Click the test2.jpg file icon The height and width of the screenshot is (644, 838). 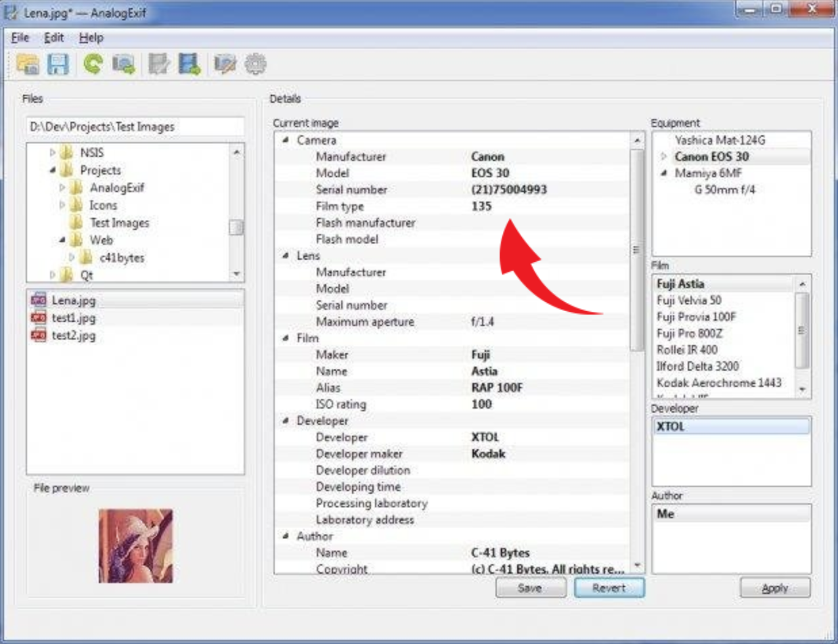39,334
